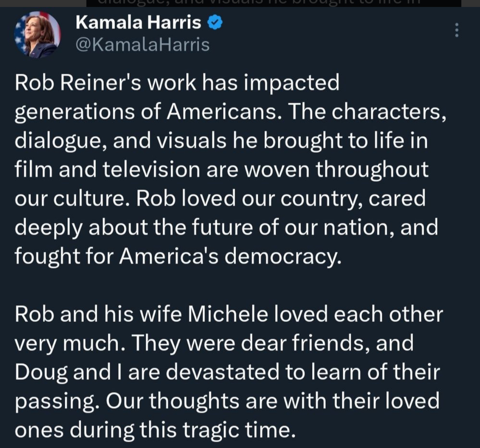Click the line starting "deeply about the future"
Screen dimensions: 480x448
pos(226,227)
